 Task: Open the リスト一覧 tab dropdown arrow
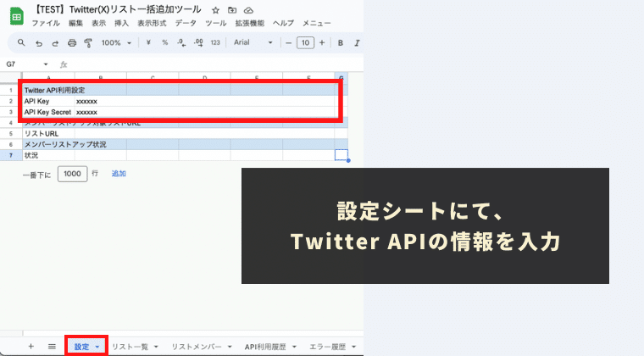tap(156, 347)
